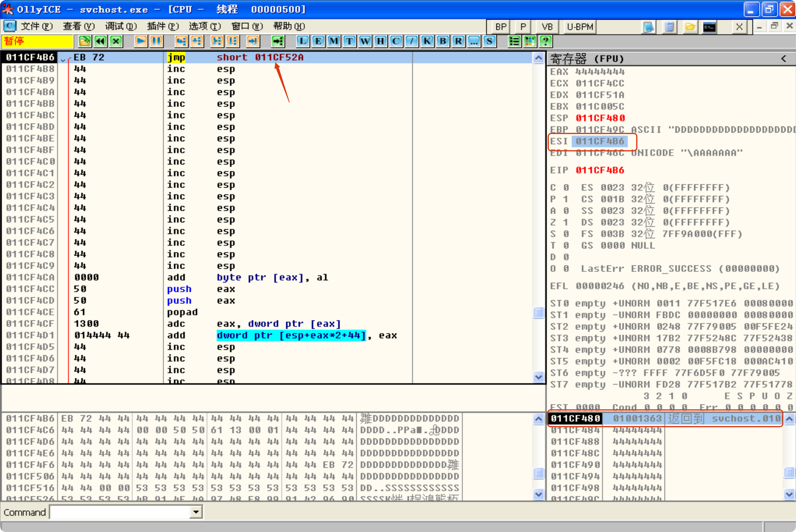Toggle the C flag register value

point(566,188)
